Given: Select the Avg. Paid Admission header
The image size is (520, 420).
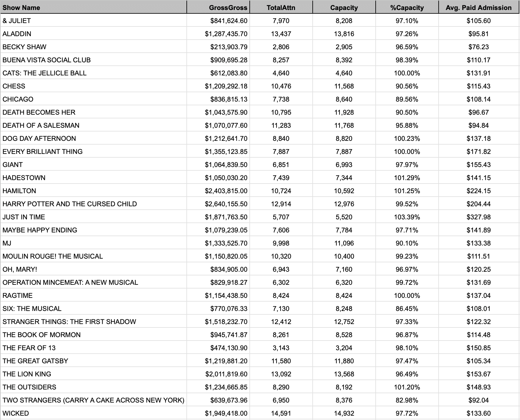Looking at the screenshot, I should tap(479, 8).
